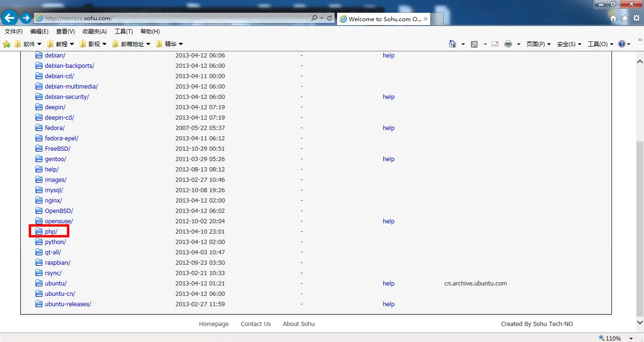The image size is (644, 342).
Task: Click the help link in the fedora row
Action: click(388, 128)
